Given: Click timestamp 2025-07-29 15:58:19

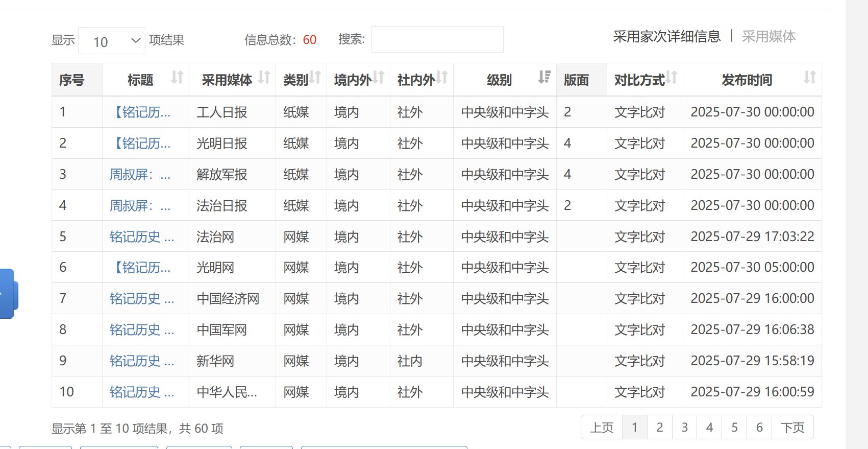Looking at the screenshot, I should (x=753, y=361).
